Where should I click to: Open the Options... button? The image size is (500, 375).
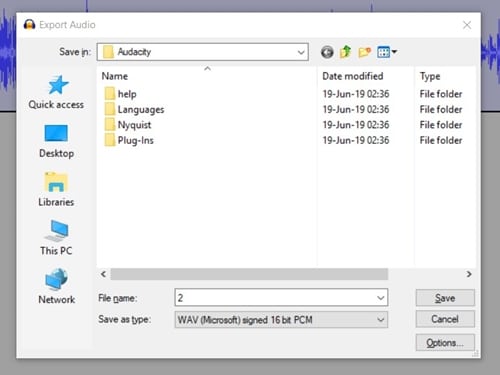coord(445,342)
